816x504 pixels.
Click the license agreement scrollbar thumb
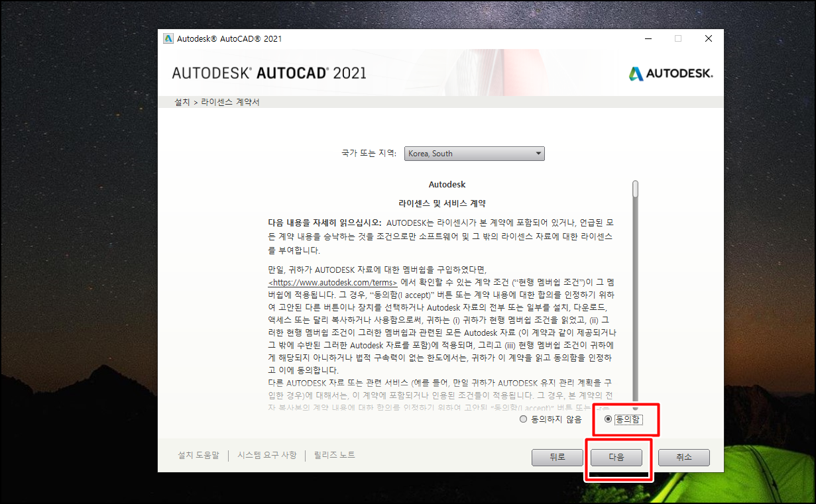pos(635,189)
